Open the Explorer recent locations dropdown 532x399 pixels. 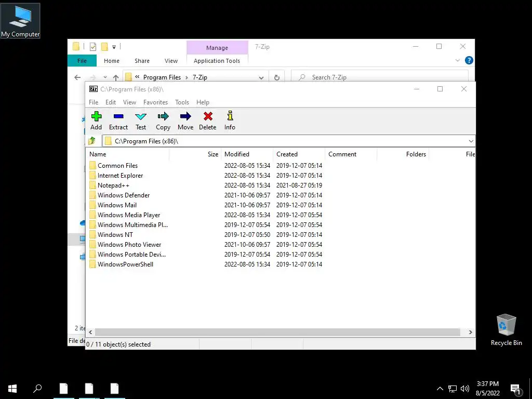(x=105, y=77)
